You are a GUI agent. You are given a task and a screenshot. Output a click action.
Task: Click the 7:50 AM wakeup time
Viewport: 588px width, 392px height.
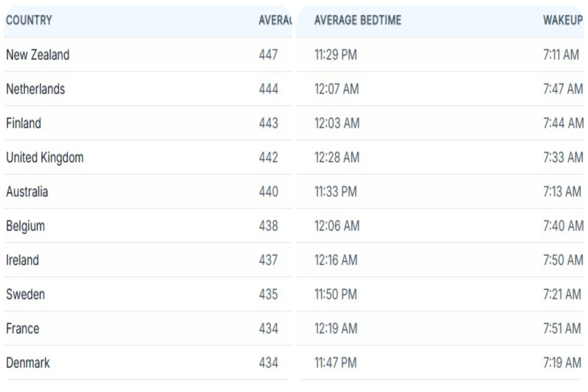[563, 260]
